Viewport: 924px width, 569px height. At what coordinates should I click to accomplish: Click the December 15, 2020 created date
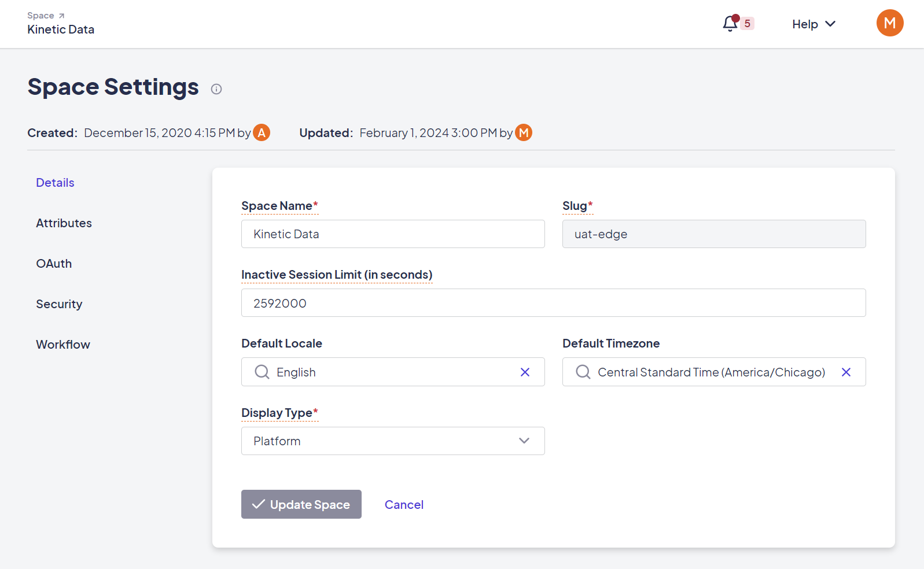coord(160,133)
